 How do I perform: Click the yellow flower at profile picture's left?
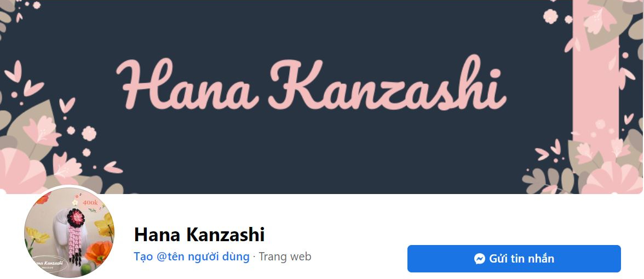coord(37,236)
